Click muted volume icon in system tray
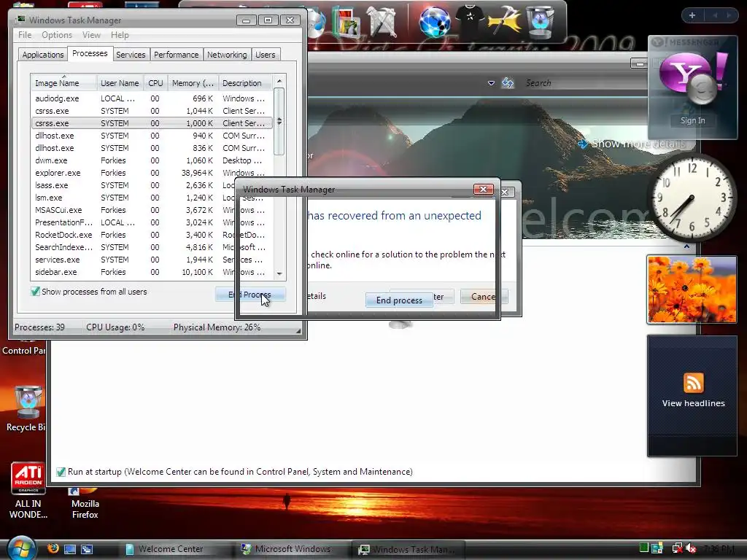747x560 pixels. point(692,548)
